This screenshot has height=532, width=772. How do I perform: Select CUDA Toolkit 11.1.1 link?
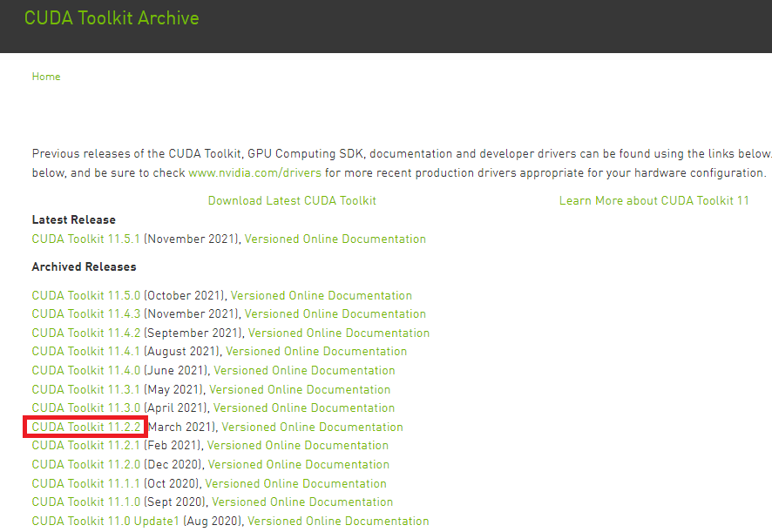coord(85,484)
